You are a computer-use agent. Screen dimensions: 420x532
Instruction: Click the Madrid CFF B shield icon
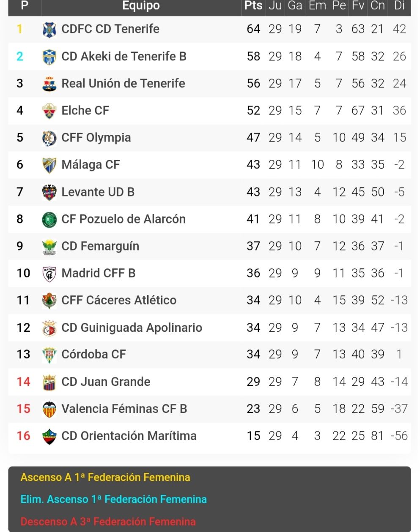pos(49,273)
